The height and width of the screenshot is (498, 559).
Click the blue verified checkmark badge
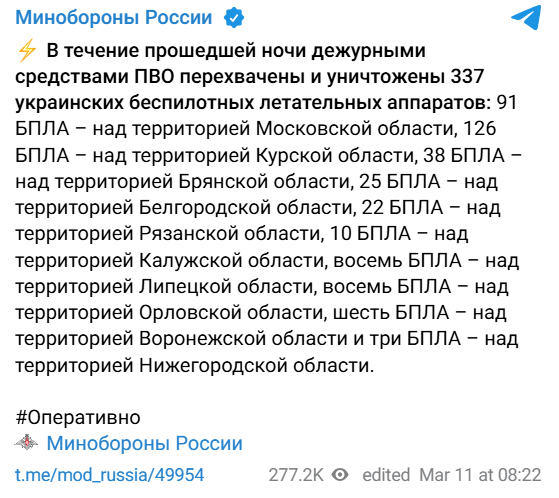(234, 18)
